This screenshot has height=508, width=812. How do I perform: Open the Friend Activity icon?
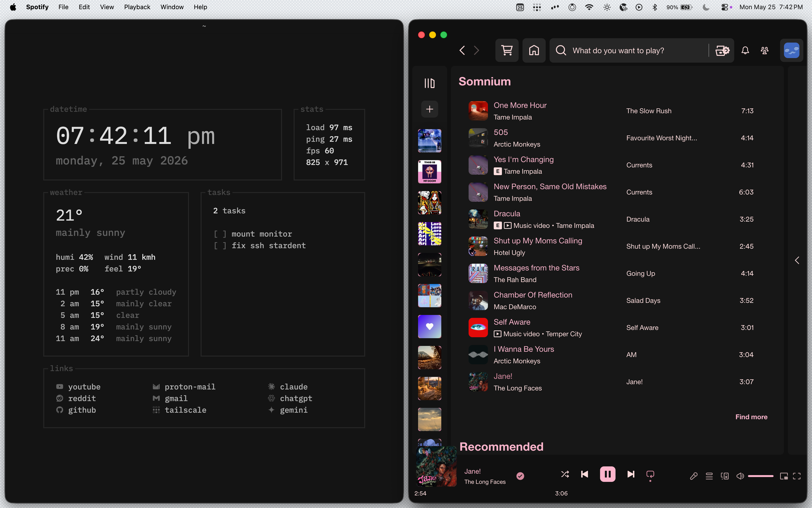point(764,50)
